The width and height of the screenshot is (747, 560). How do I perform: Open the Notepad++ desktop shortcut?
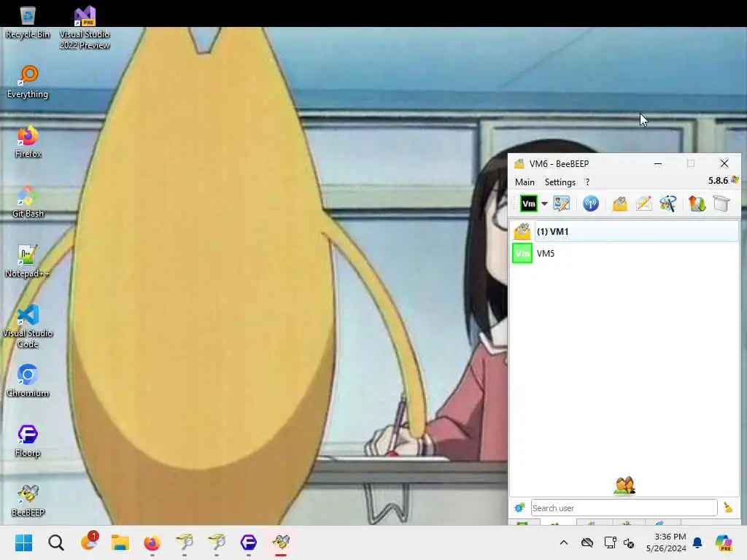[x=28, y=262]
